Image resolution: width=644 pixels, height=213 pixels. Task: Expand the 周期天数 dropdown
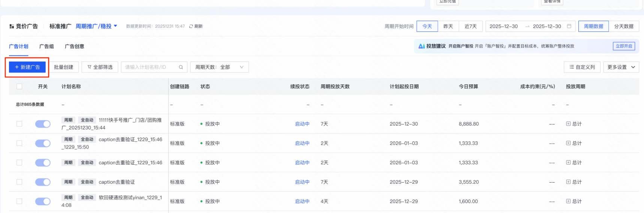click(220, 67)
